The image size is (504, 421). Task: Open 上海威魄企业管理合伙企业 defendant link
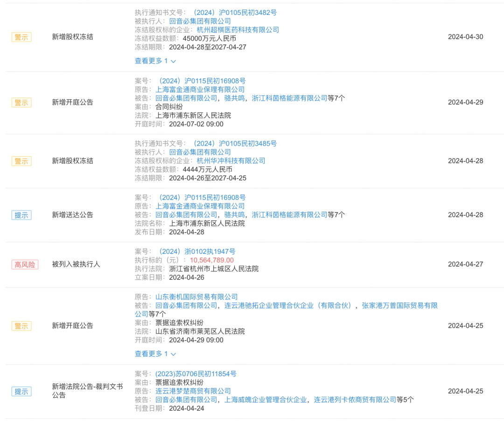coord(266,400)
